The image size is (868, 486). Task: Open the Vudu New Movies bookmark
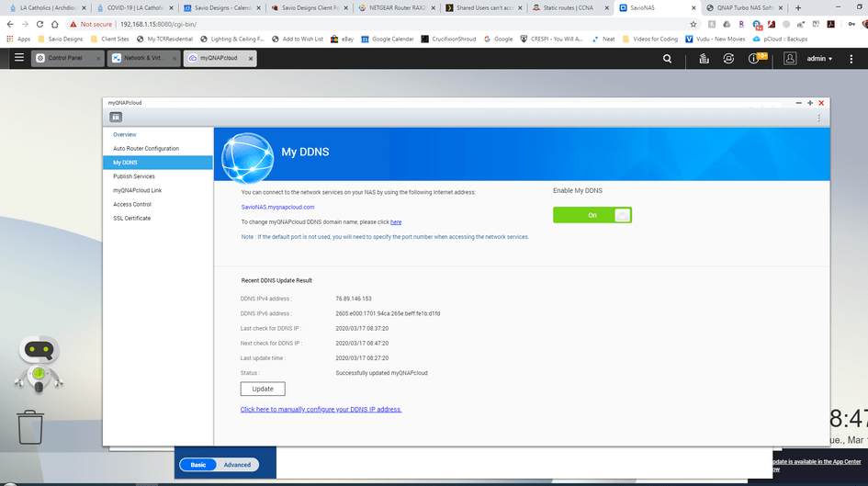(716, 39)
